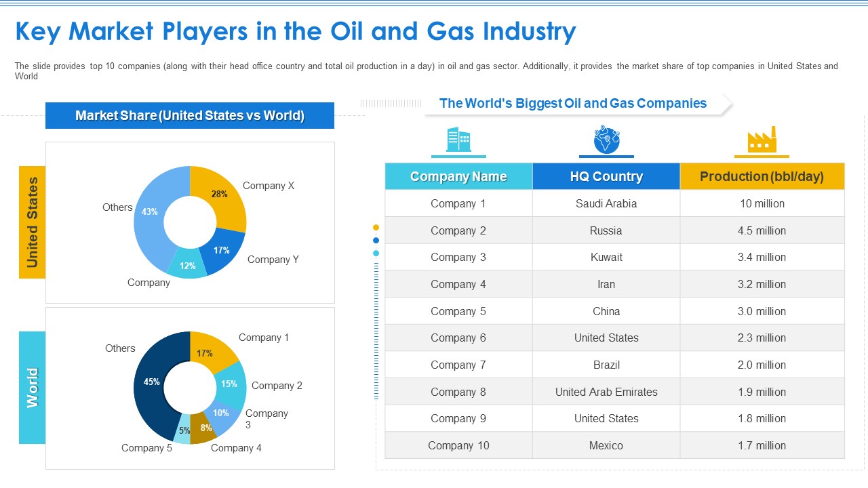Click the globe location icon above HQ Country
Viewport: 868px width, 488px height.
coord(606,139)
